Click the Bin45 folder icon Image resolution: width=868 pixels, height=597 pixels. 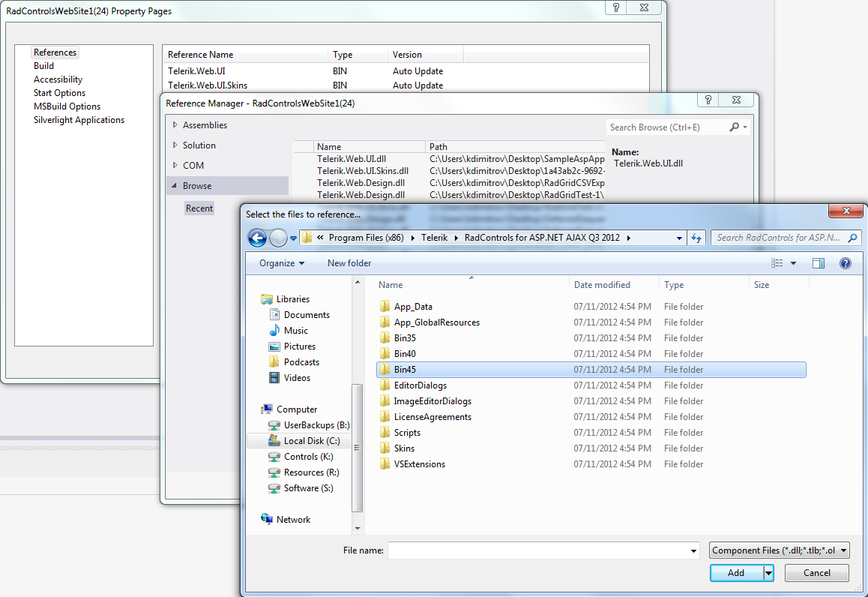click(x=385, y=370)
